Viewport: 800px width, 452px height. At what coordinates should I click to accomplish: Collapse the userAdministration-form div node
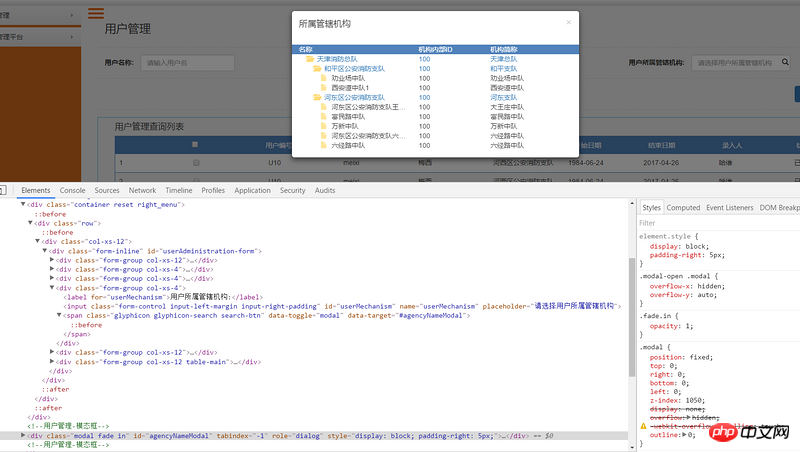pos(44,250)
